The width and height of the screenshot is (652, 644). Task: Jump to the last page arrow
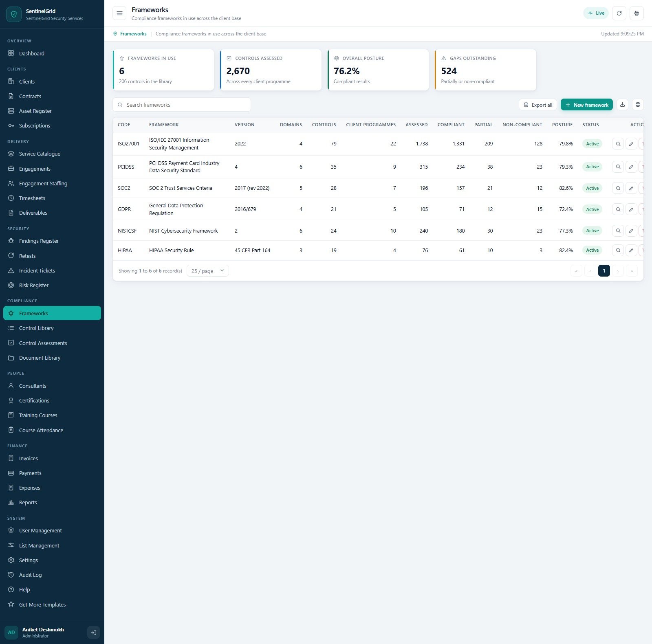(x=632, y=271)
